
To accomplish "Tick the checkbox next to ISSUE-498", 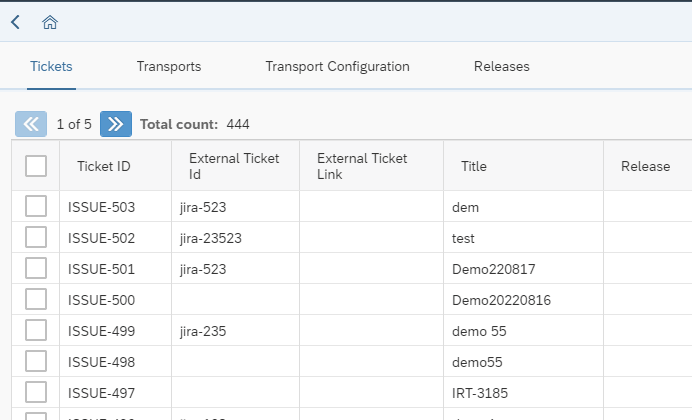I will pos(36,361).
